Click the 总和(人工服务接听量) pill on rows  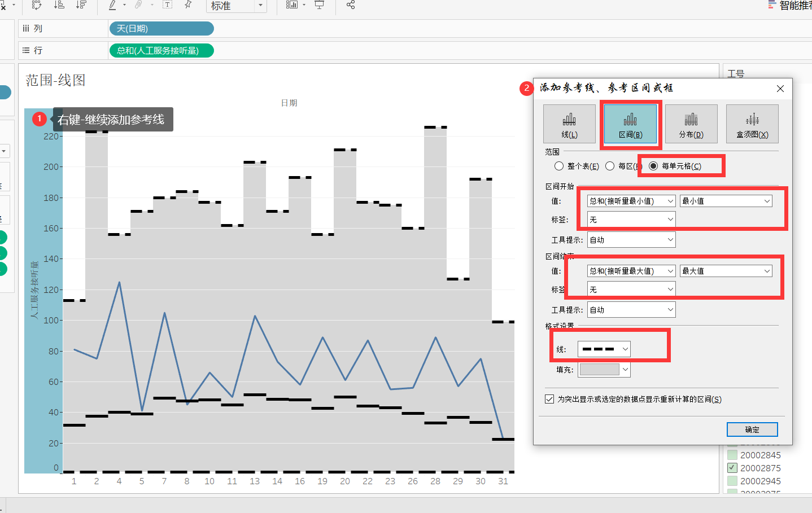(161, 51)
